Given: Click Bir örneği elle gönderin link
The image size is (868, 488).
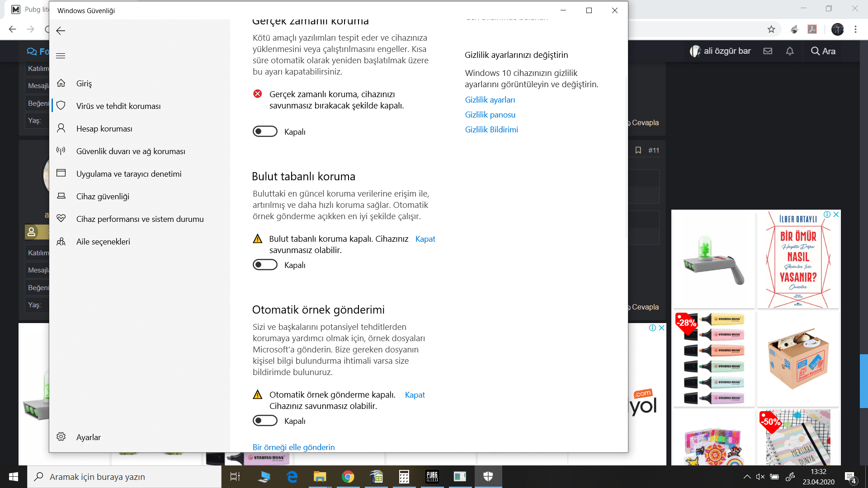Looking at the screenshot, I should pyautogui.click(x=294, y=447).
